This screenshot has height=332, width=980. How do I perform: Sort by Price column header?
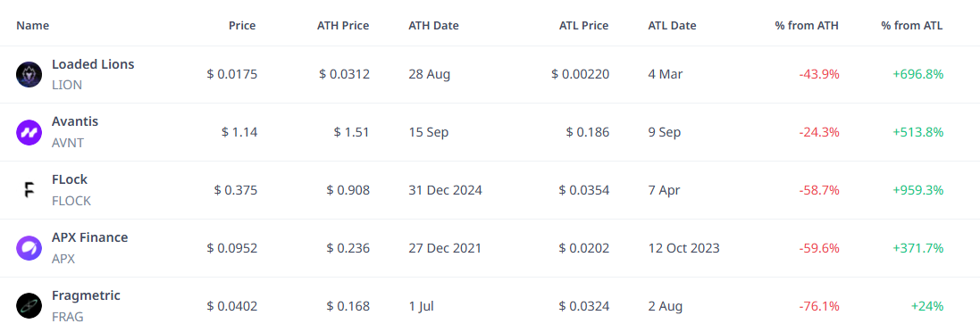pos(242,26)
